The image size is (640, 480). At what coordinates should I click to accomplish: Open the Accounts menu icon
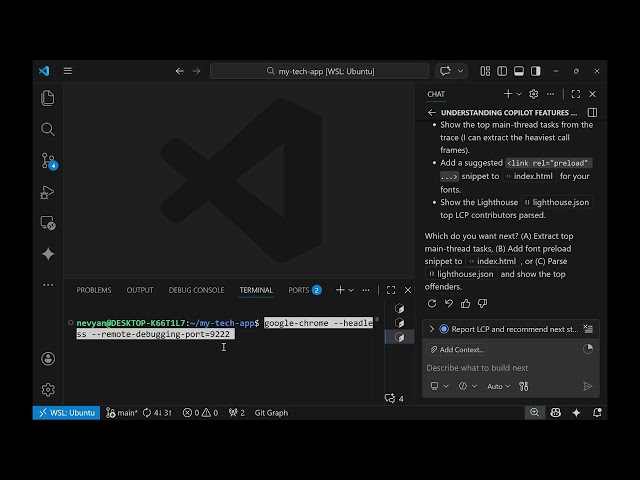48,359
